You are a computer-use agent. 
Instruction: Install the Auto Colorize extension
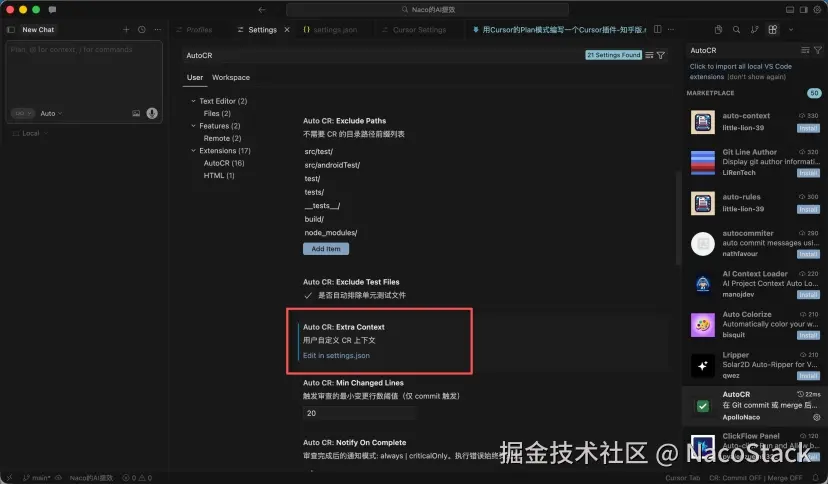click(808, 335)
